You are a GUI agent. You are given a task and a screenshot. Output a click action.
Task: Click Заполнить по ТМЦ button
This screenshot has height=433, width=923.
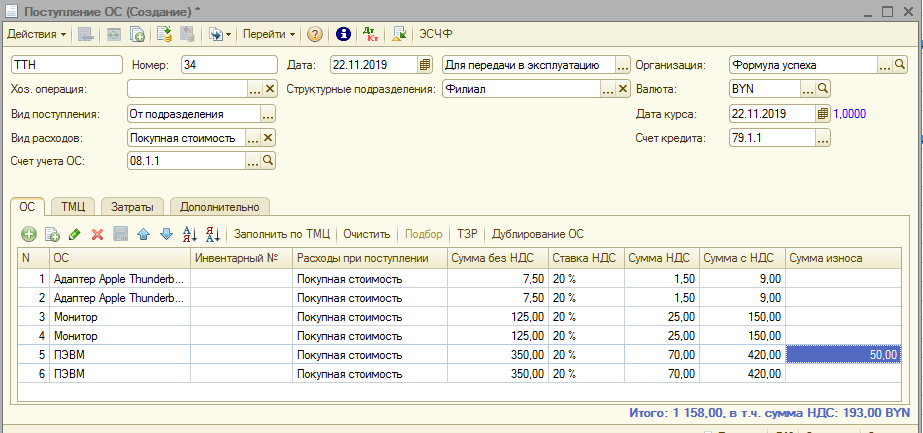click(x=281, y=234)
